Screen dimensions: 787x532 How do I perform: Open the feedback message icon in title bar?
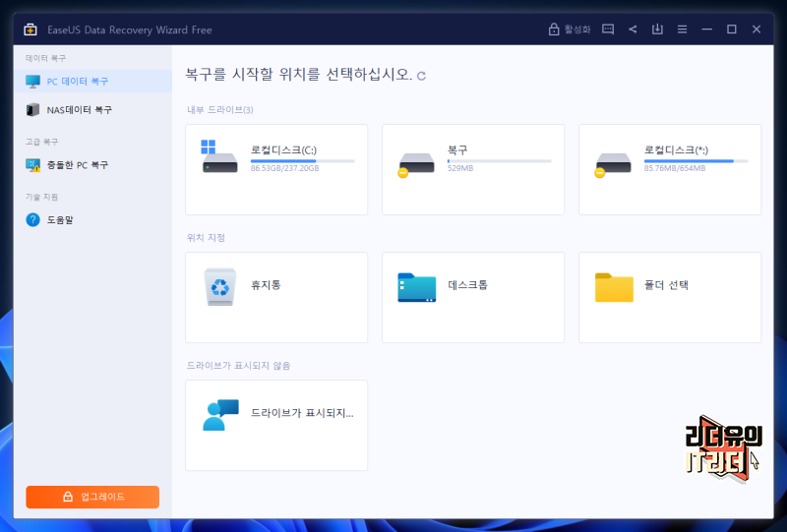[608, 30]
